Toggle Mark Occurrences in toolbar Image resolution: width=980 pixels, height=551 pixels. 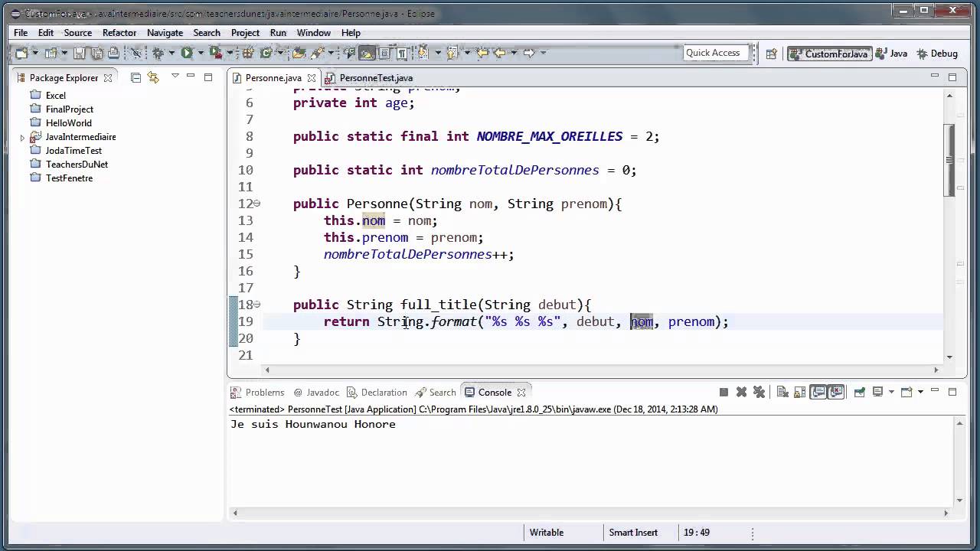(x=367, y=53)
